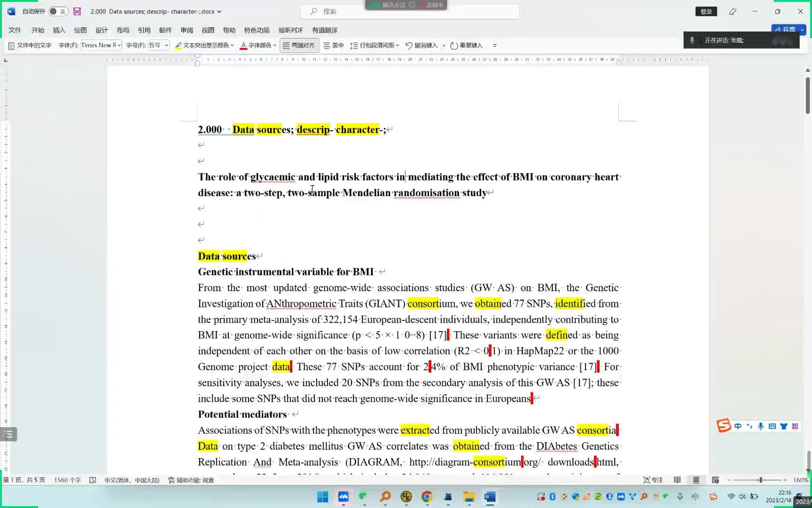Viewport: 812px width, 508px height.
Task: Switch to the 开始 tab
Action: pos(38,30)
